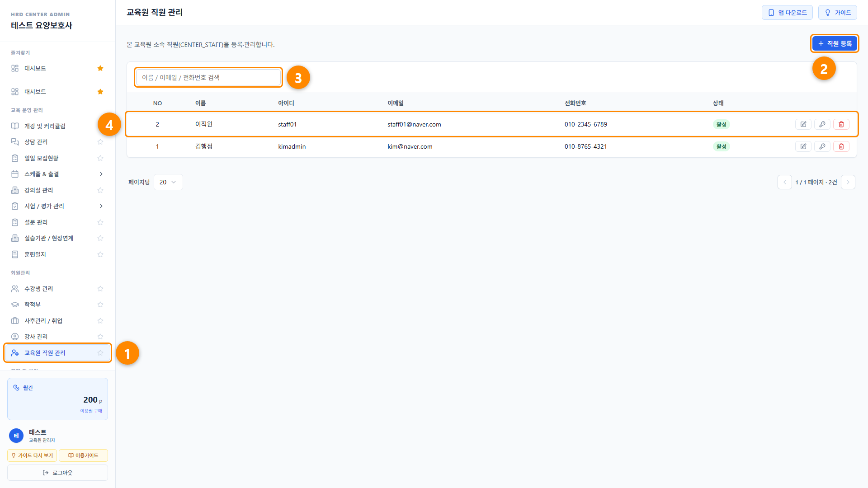
Task: Toggle favorite star for 훈련일지
Action: (x=100, y=254)
